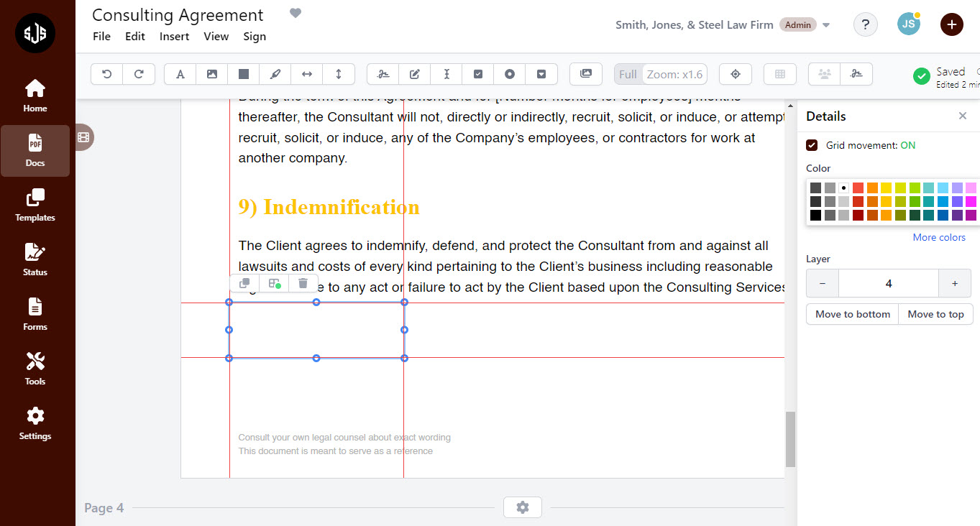The height and width of the screenshot is (526, 980).
Task: Pick the bright yellow swatch in top row
Action: (886, 188)
